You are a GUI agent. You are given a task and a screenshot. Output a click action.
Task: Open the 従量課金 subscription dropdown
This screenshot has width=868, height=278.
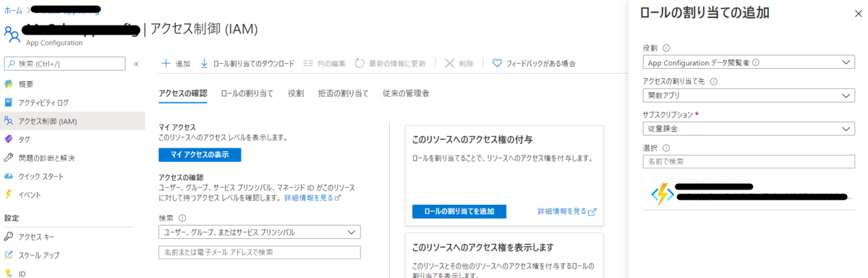(749, 129)
